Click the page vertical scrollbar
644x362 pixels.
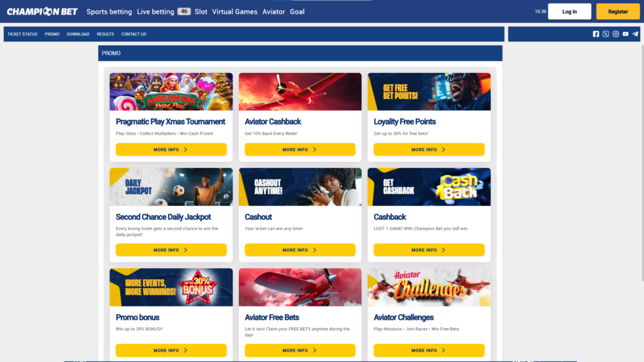tap(642, 164)
